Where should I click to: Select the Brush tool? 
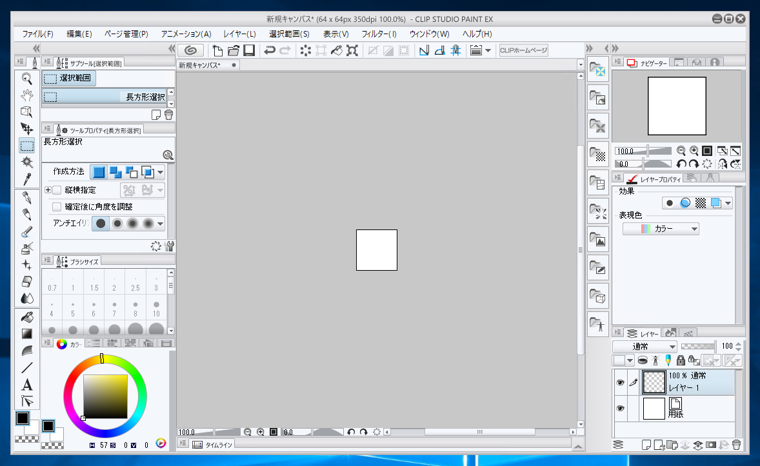click(27, 231)
